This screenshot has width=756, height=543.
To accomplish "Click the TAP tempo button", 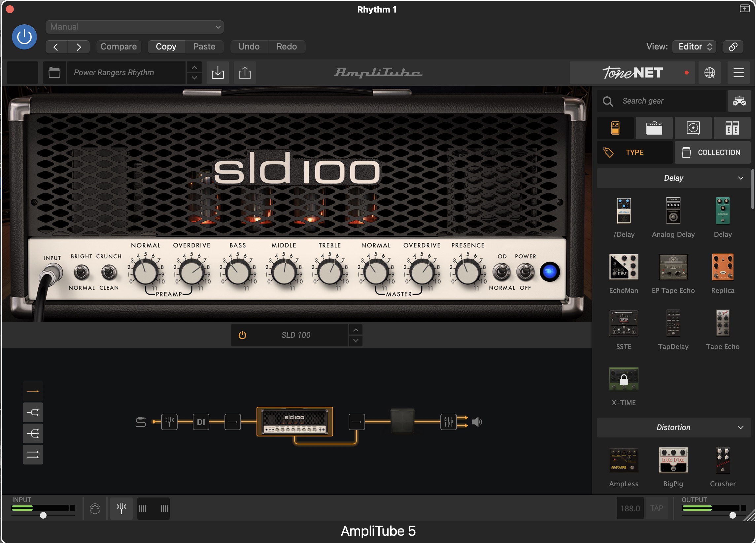I will pyautogui.click(x=656, y=508).
